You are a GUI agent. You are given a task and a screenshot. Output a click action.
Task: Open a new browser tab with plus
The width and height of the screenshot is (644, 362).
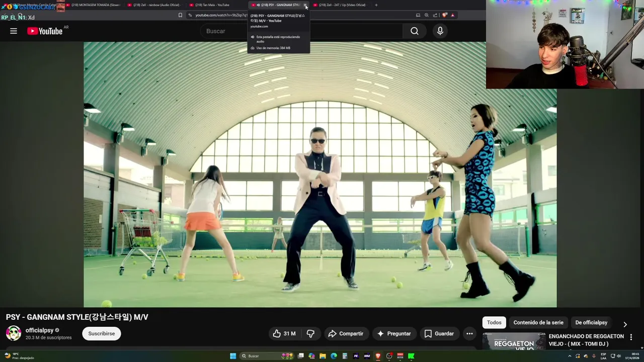click(376, 5)
